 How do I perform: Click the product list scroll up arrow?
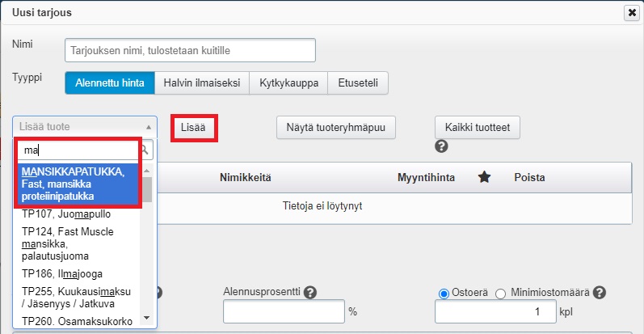pos(146,170)
